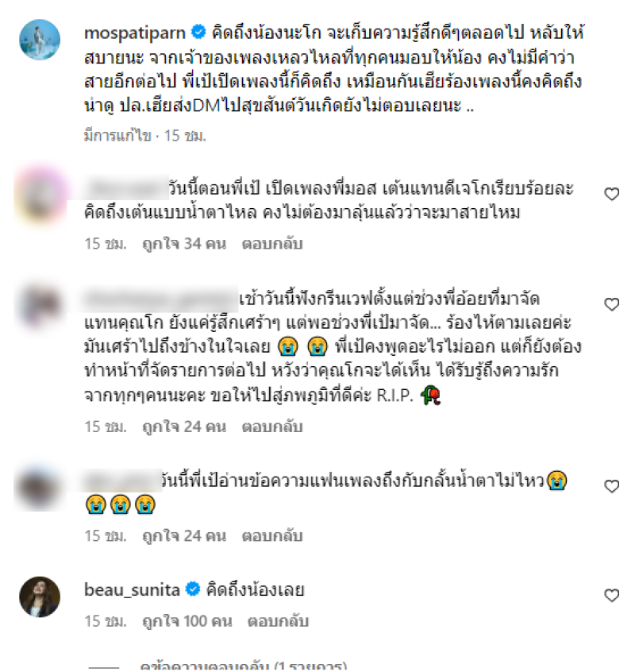Click mospatiparn's blue verified badge
Screen dimensions: 635x672
[198, 32]
